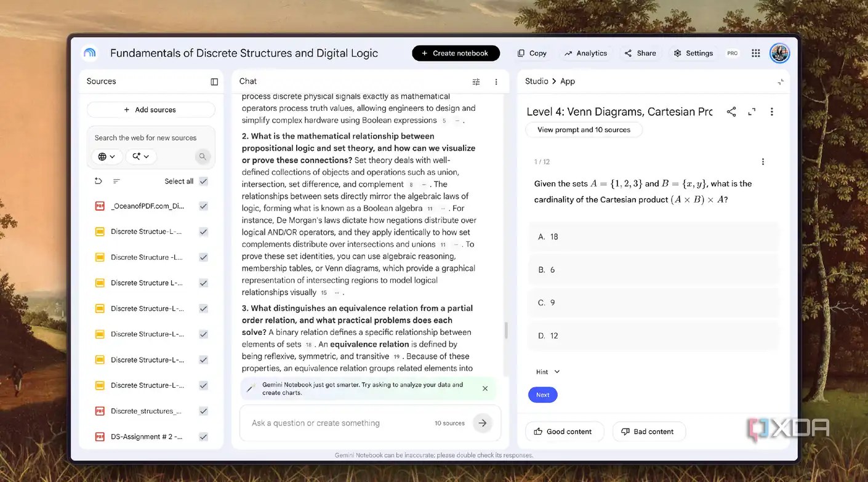Click the Share button in header
868x482 pixels.
tap(640, 54)
